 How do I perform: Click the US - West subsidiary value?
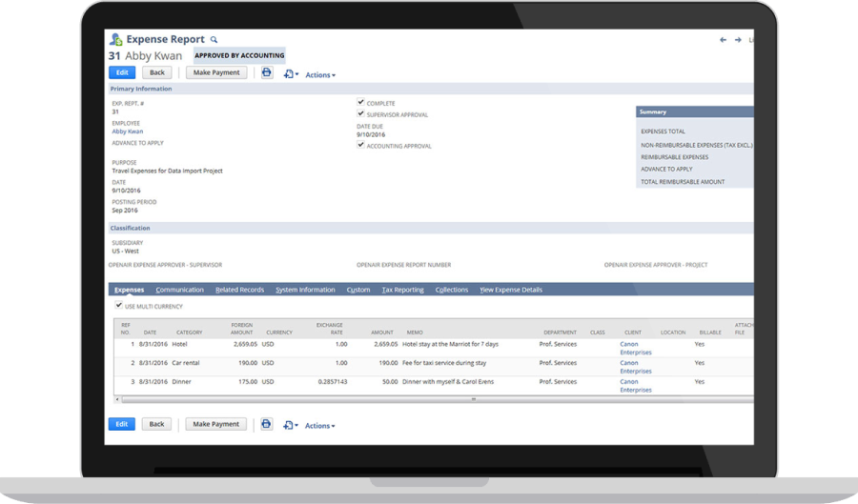125,251
